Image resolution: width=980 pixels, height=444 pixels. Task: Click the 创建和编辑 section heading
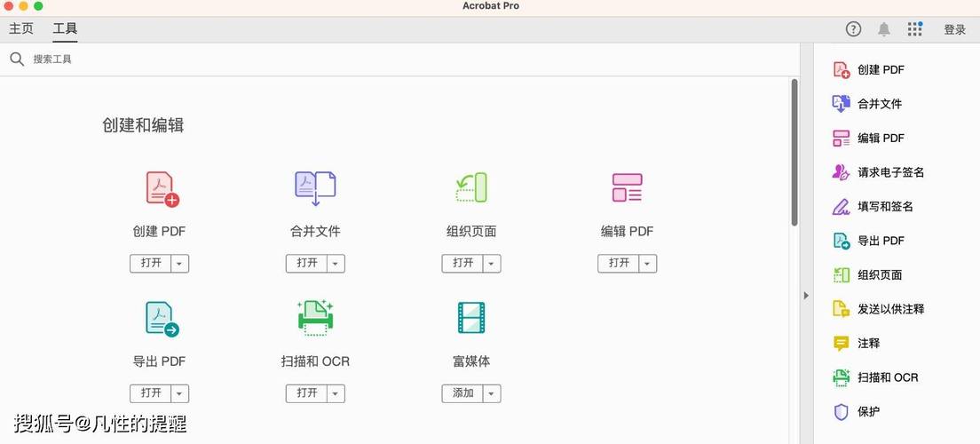(x=143, y=125)
